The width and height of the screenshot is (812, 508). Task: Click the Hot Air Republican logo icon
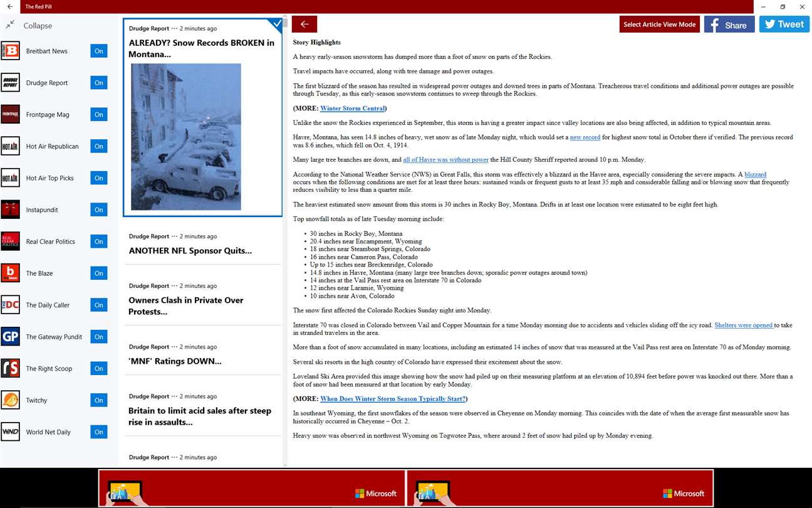(x=10, y=146)
